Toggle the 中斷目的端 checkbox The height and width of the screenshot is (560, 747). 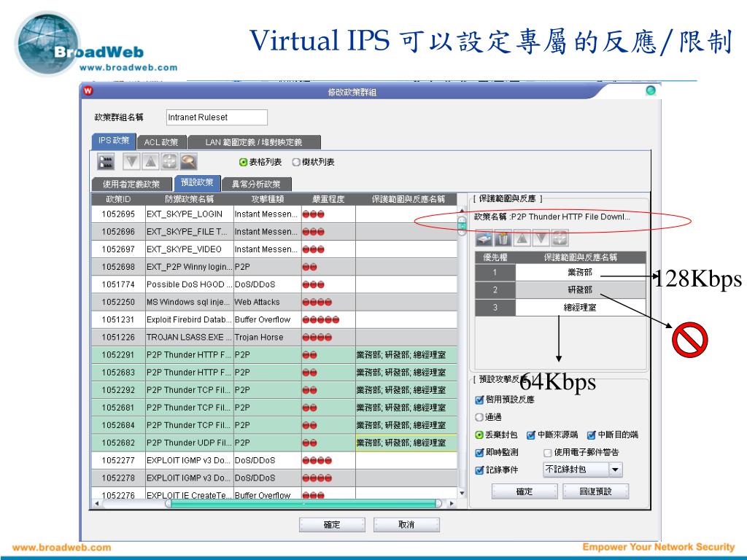point(591,435)
